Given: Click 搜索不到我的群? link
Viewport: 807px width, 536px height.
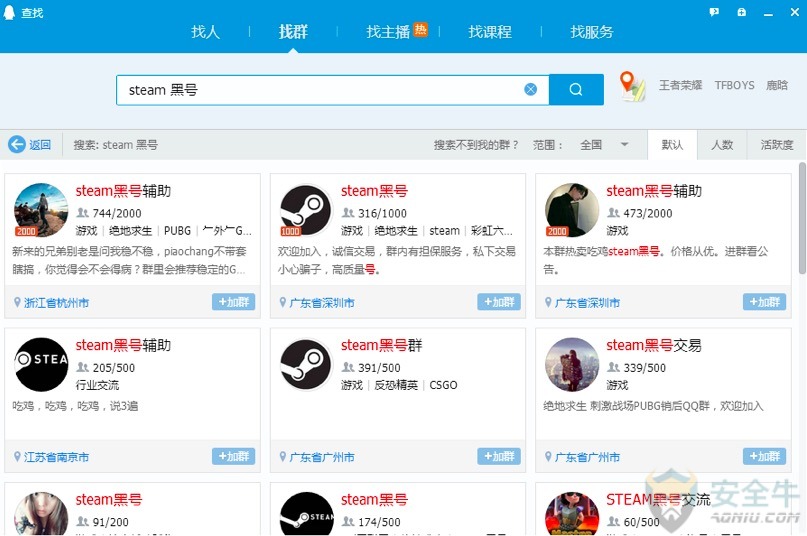Looking at the screenshot, I should [x=476, y=145].
